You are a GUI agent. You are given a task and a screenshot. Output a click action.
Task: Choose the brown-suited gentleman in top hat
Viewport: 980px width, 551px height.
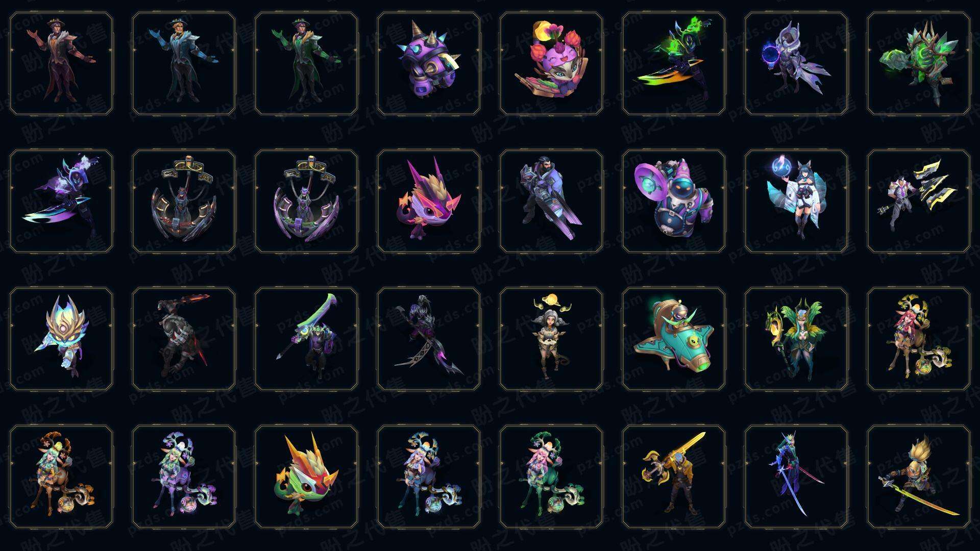pyautogui.click(x=61, y=63)
